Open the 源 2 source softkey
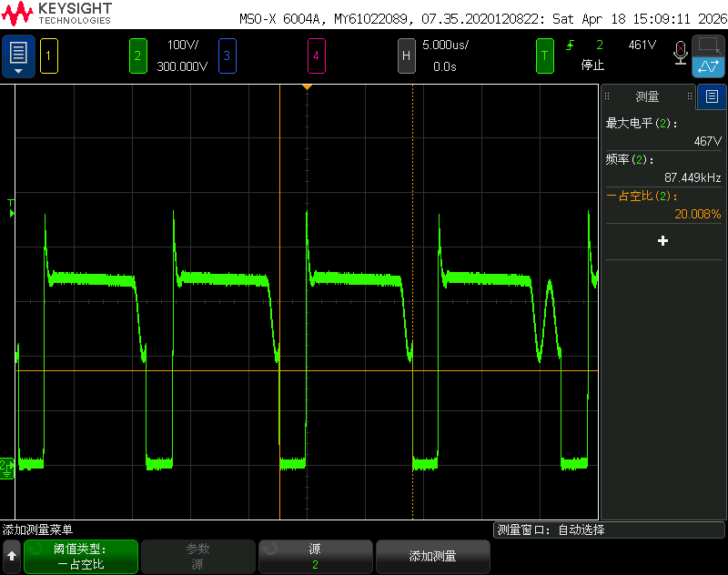This screenshot has width=728, height=575. (315, 556)
